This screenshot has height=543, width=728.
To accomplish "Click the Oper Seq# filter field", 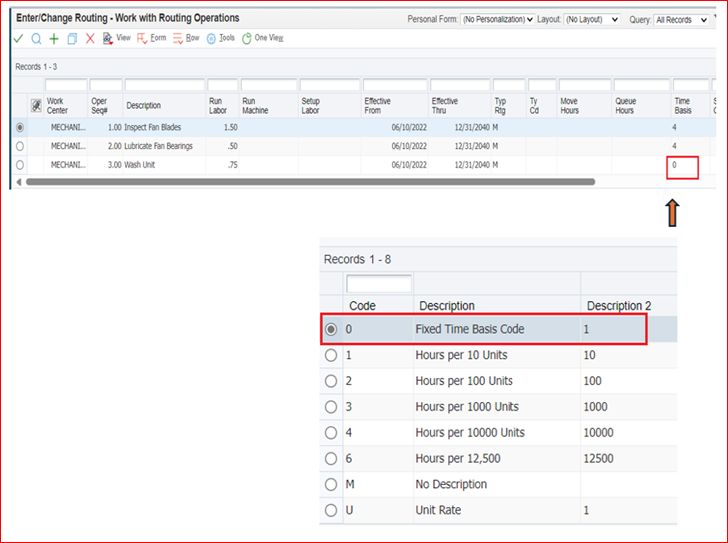I will 106,85.
